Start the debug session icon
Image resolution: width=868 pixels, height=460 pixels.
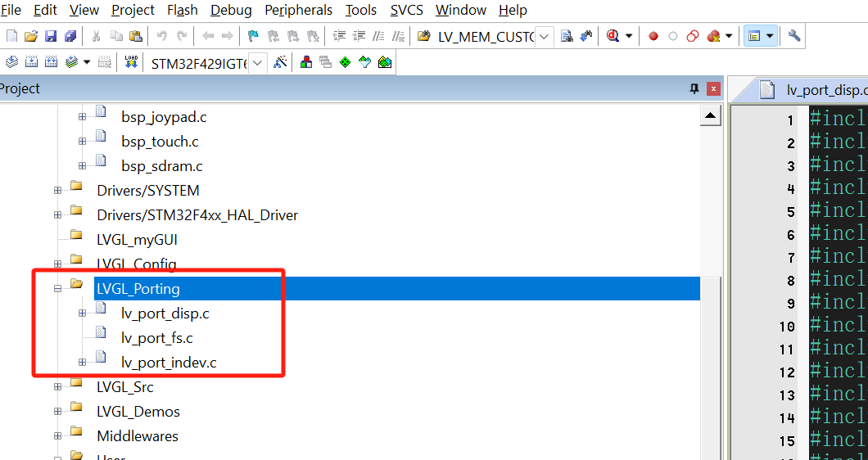613,36
